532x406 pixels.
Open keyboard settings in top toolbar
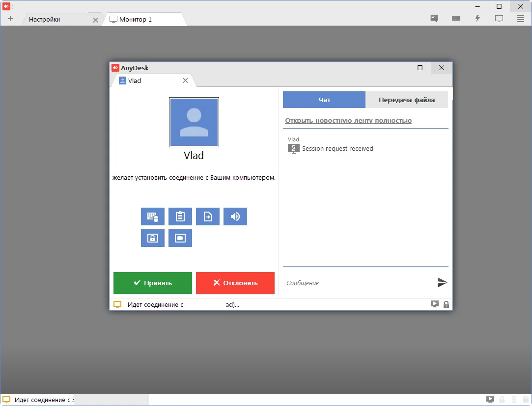[x=456, y=19]
